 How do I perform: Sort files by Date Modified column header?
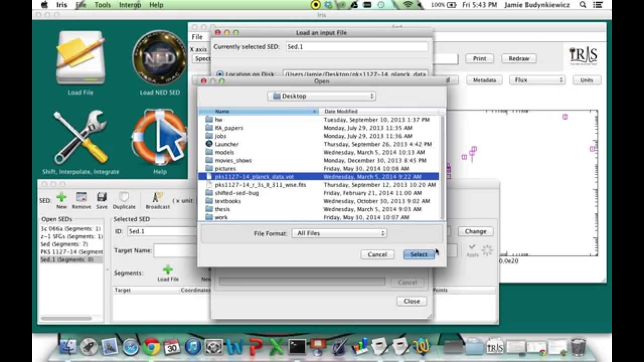pos(379,111)
